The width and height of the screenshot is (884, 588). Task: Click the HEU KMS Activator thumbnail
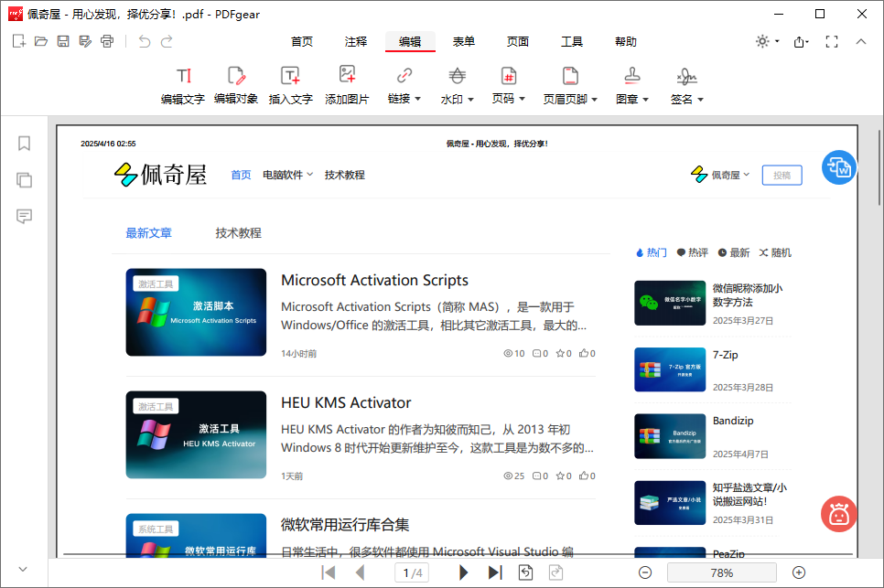[x=196, y=434]
